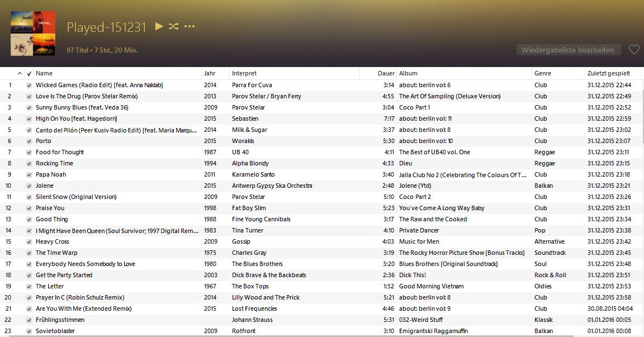Toggle the checkbox for "Frühlingsstimmen"

pos(29,320)
